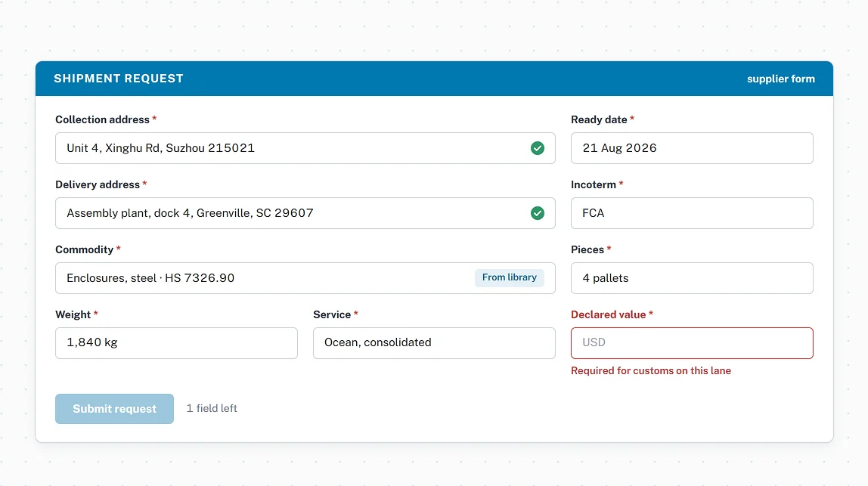Screen dimensions: 868x486
Task: Submit the shipment request
Action: click(115, 408)
